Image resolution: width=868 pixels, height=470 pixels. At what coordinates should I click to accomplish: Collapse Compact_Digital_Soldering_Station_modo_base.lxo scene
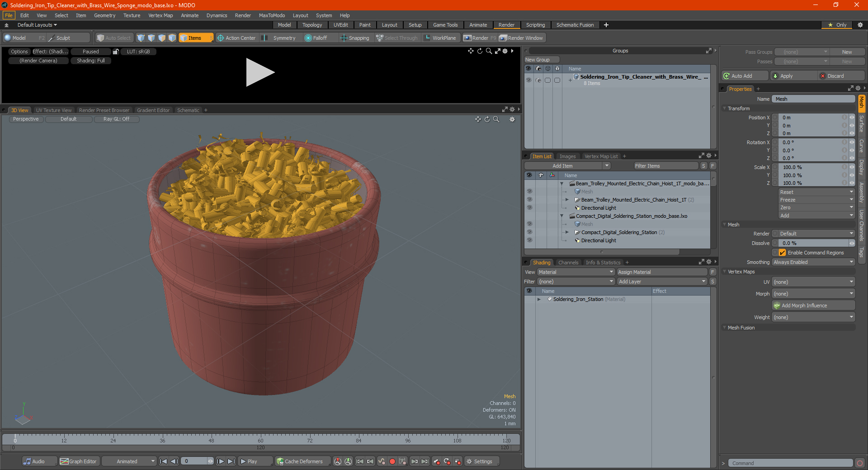[561, 216]
